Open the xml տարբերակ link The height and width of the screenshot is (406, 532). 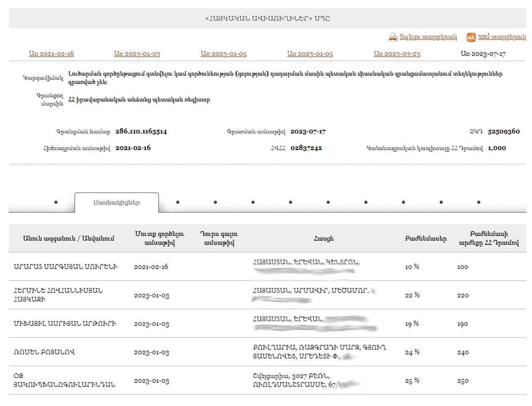coord(502,37)
